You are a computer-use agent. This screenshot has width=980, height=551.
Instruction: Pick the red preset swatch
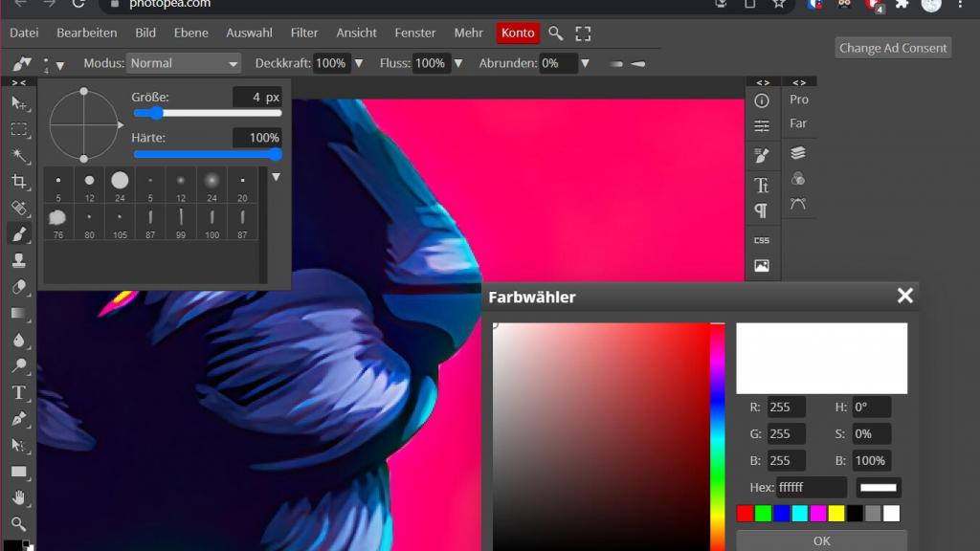click(x=745, y=514)
